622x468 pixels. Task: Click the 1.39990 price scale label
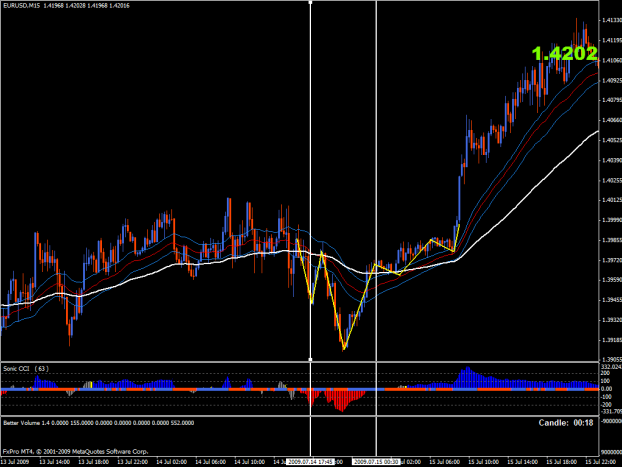[612, 220]
